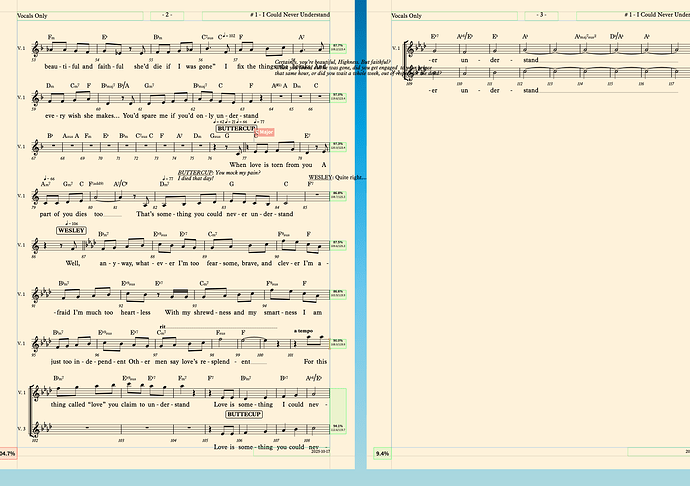Click the tall green system-fullness box on the V.1/V.3 system

338,411
